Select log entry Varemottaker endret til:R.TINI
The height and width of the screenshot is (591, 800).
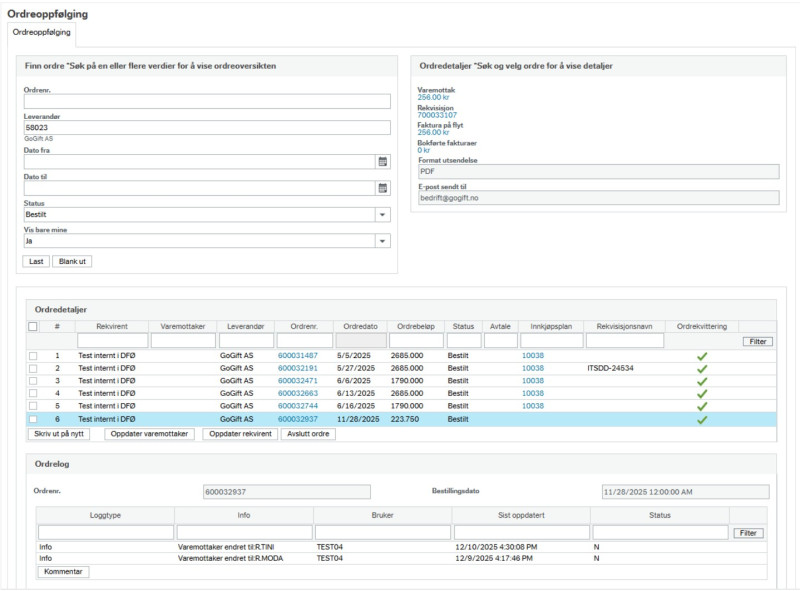coord(226,547)
